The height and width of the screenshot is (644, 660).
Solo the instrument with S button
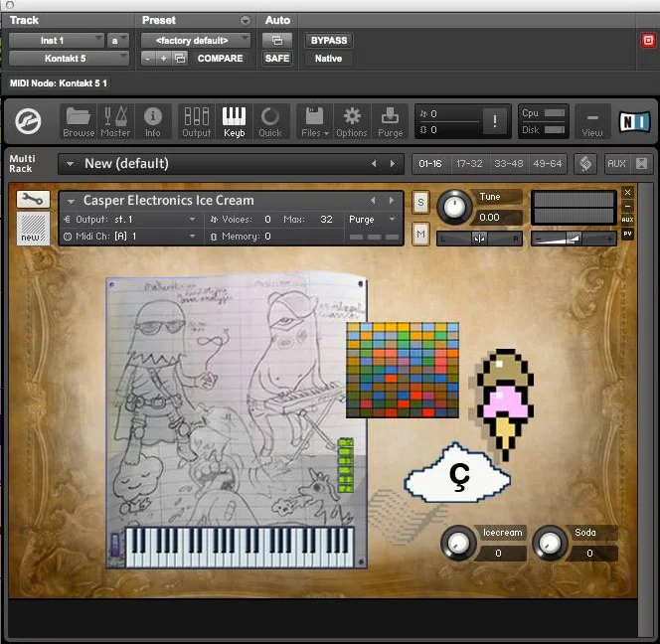[x=420, y=204]
